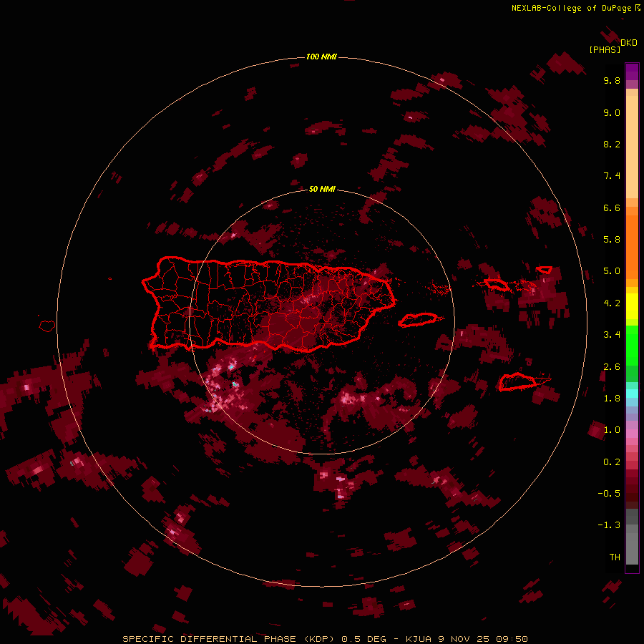Click the Vieques island outline east of Puerto Rico
The image size is (644, 644).
(418, 320)
